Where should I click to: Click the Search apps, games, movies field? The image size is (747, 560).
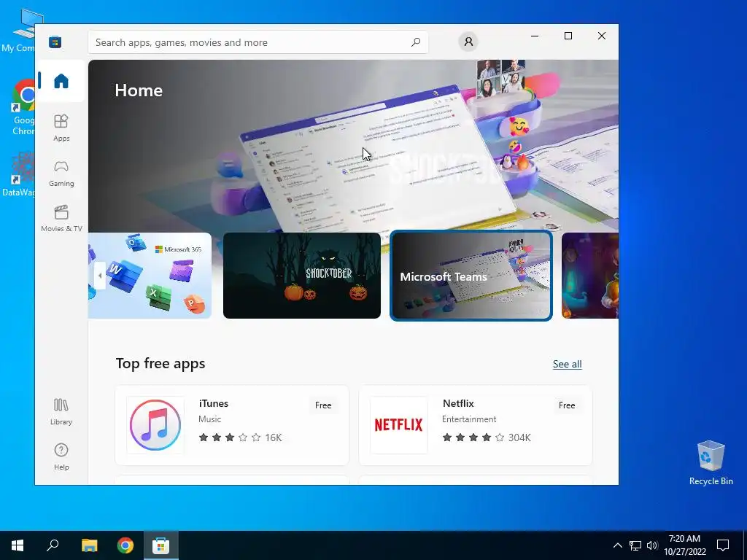[x=258, y=42]
